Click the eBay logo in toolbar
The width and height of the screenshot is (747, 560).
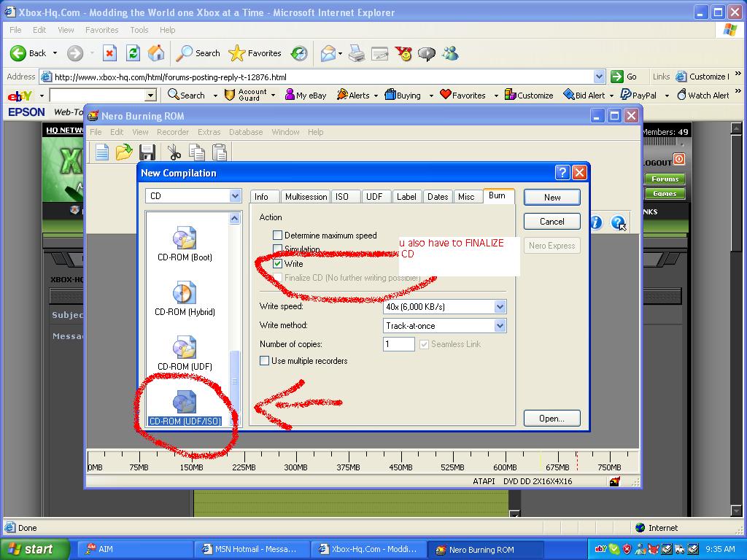tap(20, 96)
